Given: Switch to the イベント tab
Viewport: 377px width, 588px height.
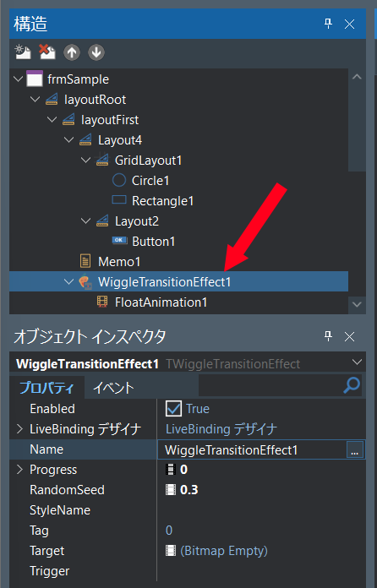Looking at the screenshot, I should pos(113,388).
